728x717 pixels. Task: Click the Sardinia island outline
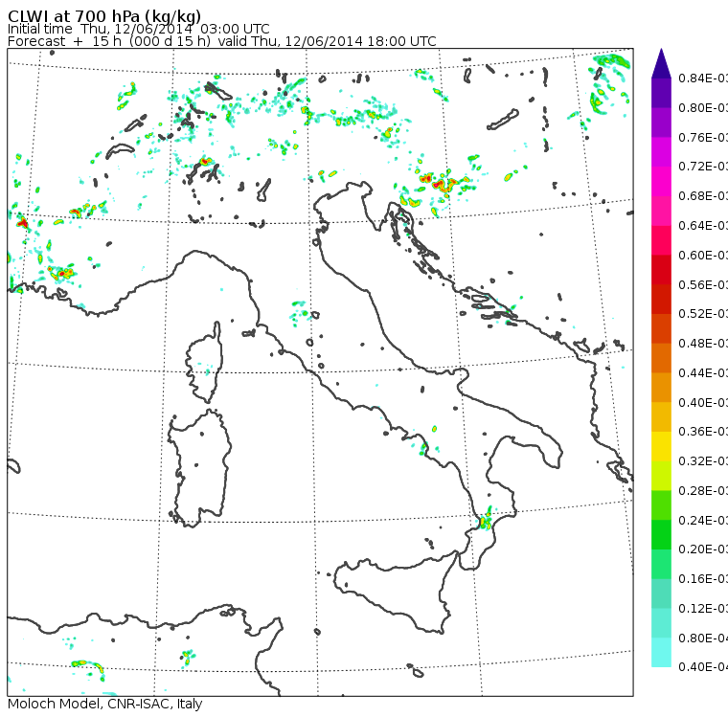click(x=199, y=468)
